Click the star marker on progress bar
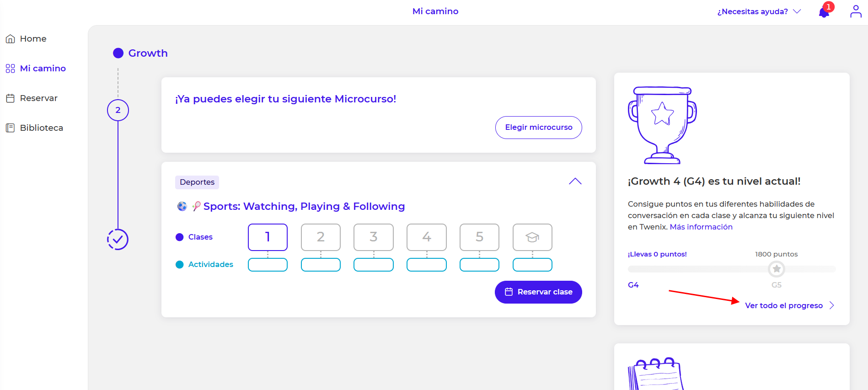The height and width of the screenshot is (390, 868). [x=776, y=269]
